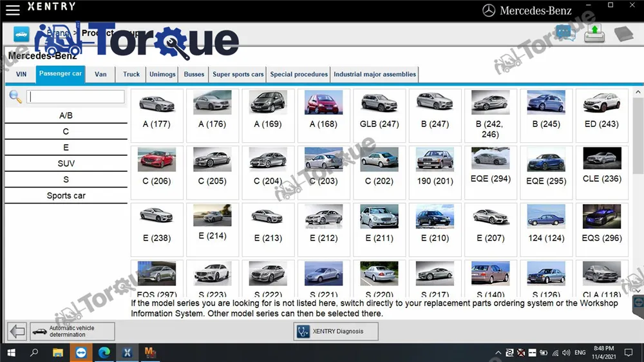Select model 190 (201)
This screenshot has height=362, width=644.
click(435, 173)
